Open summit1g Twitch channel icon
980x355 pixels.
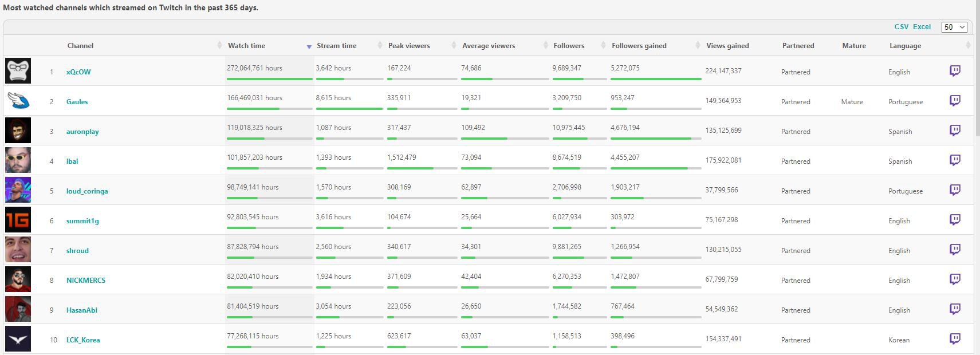pyautogui.click(x=955, y=220)
